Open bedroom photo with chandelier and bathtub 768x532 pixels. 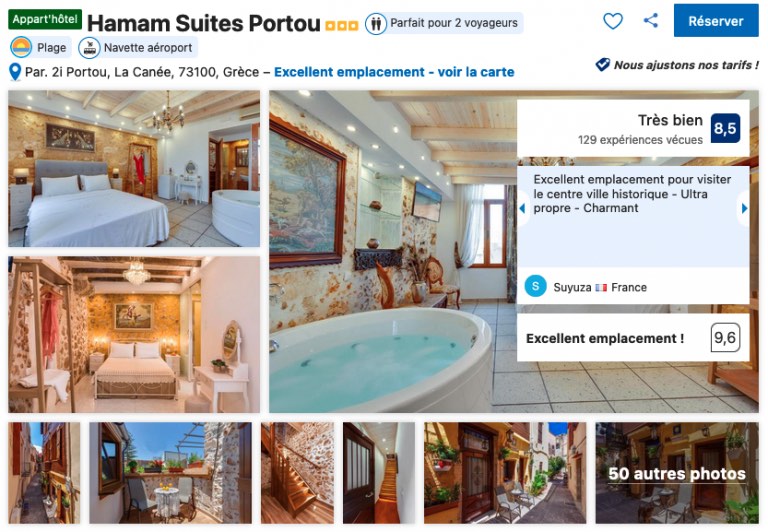pos(134,169)
